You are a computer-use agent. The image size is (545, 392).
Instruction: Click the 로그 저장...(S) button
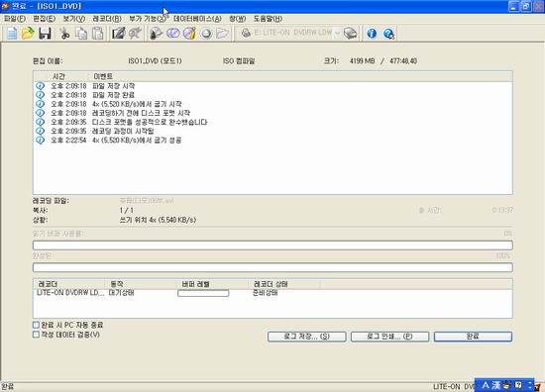coord(306,337)
